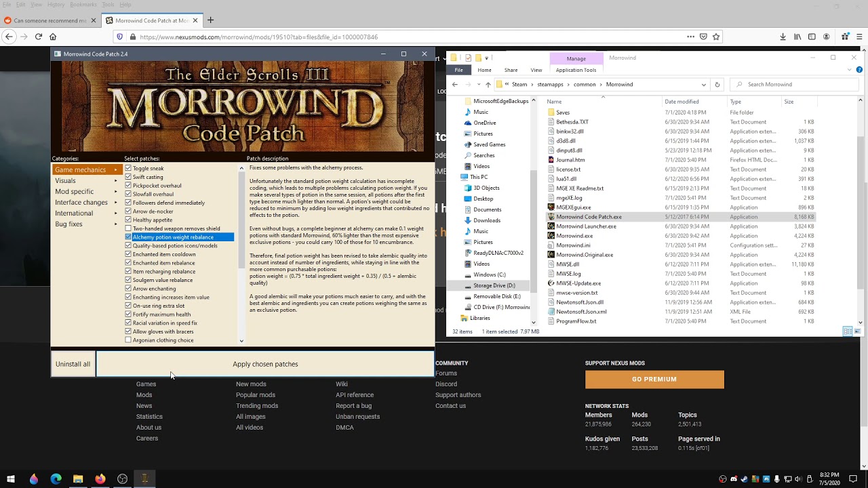Uncheck the Swift casting patch
Image resolution: width=868 pixels, height=488 pixels.
[128, 177]
